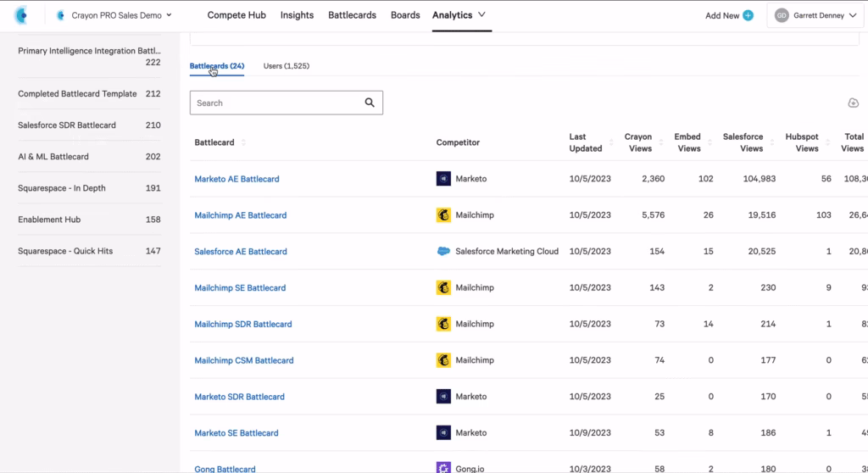
Task: Open the Insights page
Action: [x=297, y=15]
